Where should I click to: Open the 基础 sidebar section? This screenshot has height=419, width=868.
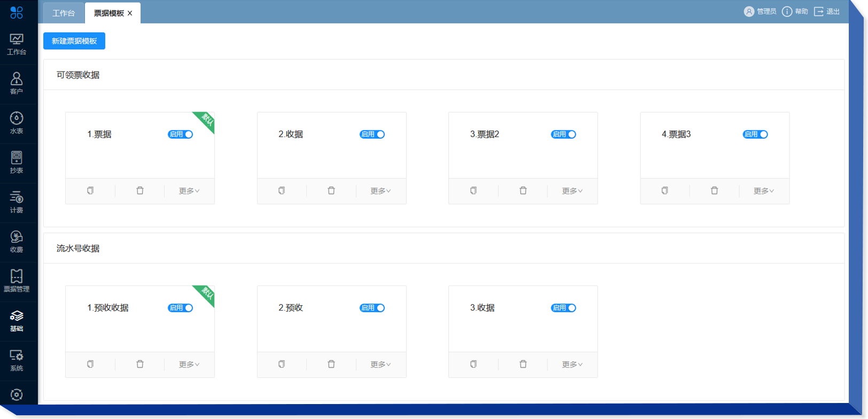pyautogui.click(x=17, y=321)
